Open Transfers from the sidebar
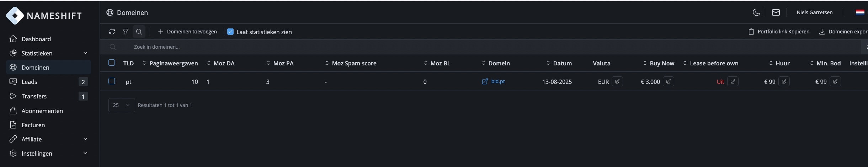868x167 pixels. point(34,96)
